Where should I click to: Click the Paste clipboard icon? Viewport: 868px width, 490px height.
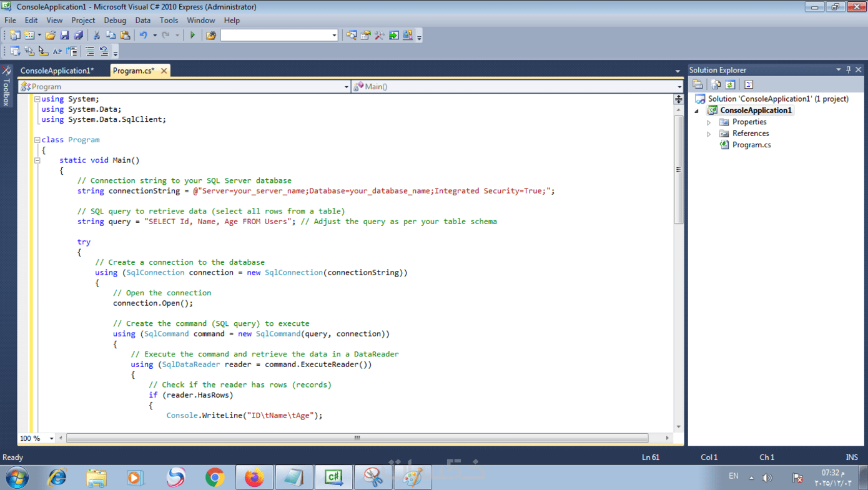click(125, 36)
